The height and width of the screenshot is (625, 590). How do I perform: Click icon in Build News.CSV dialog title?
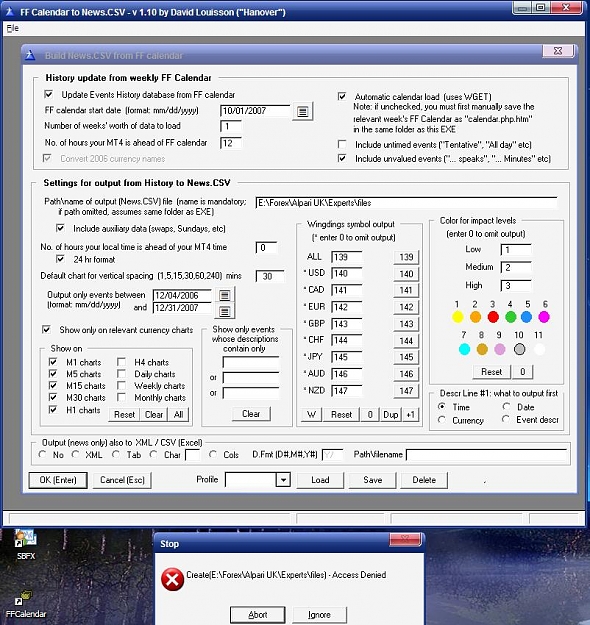[30, 55]
